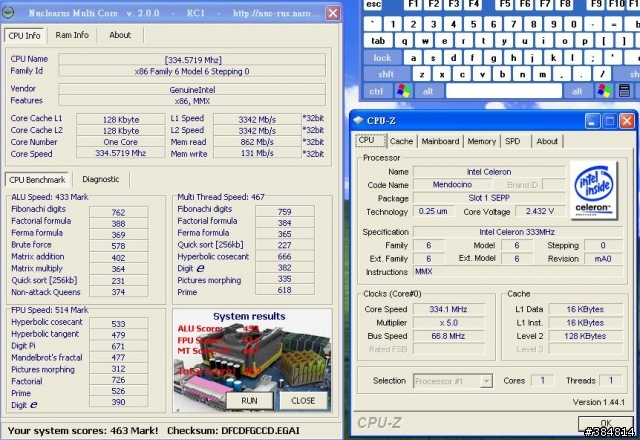Click the CPU-Z title bar icon

point(358,120)
